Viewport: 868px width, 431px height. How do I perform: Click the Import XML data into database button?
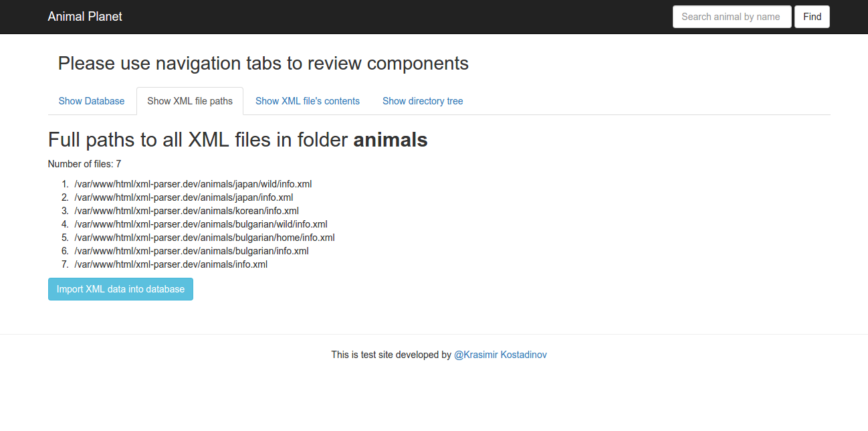click(x=120, y=289)
